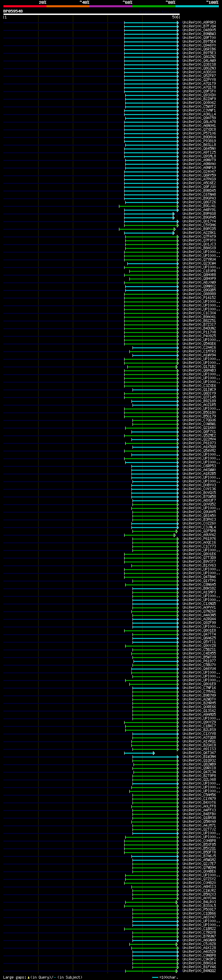Click the UniRef100_A2Z8K1 label

point(199,233)
